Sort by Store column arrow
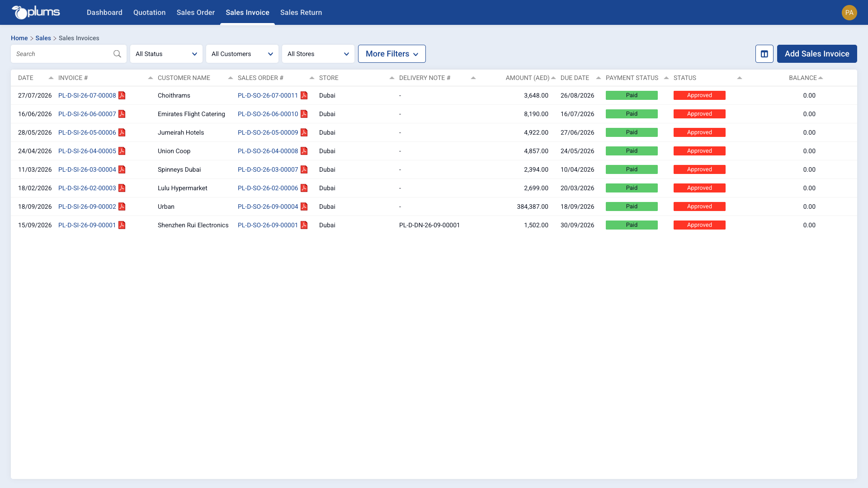This screenshot has width=868, height=488. 392,78
